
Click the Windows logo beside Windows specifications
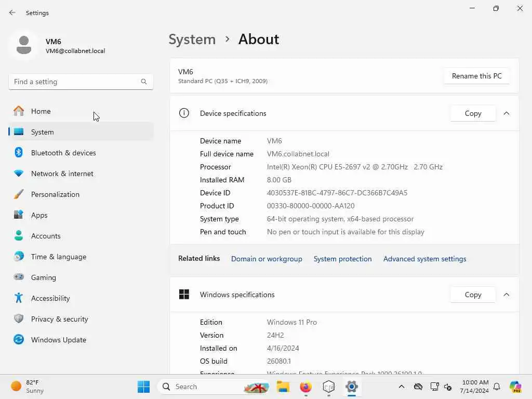[x=184, y=294]
